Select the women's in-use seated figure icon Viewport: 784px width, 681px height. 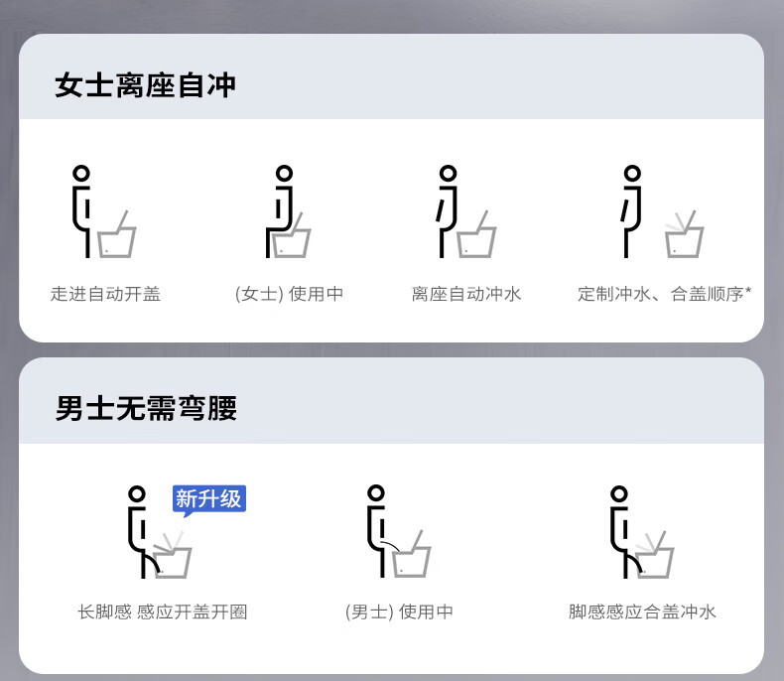(288, 211)
